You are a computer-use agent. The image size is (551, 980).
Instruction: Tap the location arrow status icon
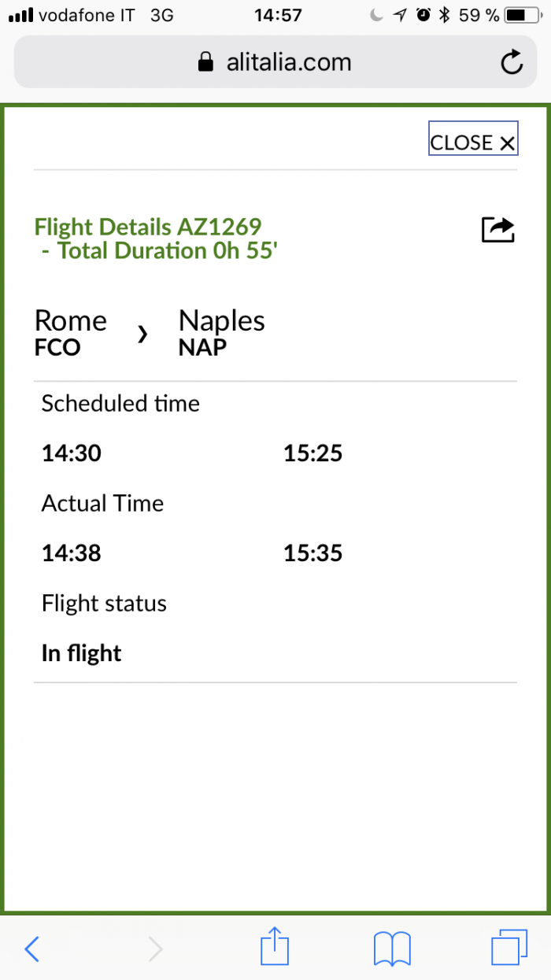(401, 15)
